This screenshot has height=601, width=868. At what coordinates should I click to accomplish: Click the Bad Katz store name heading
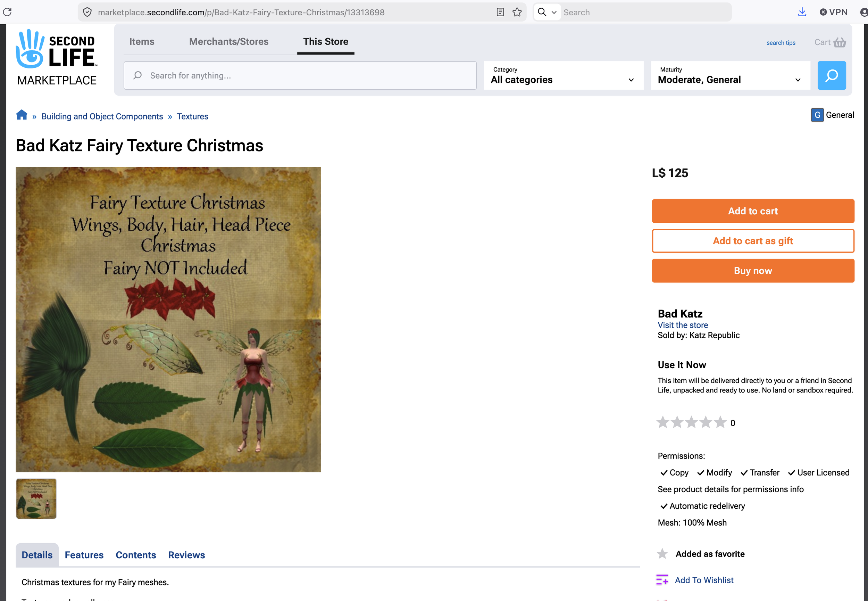[x=680, y=313]
